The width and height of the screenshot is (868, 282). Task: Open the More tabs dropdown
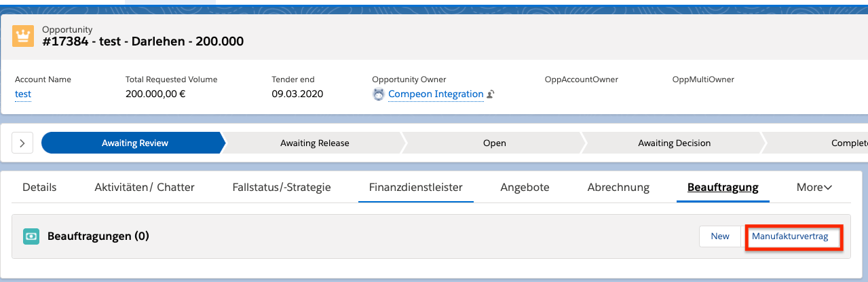pyautogui.click(x=814, y=188)
